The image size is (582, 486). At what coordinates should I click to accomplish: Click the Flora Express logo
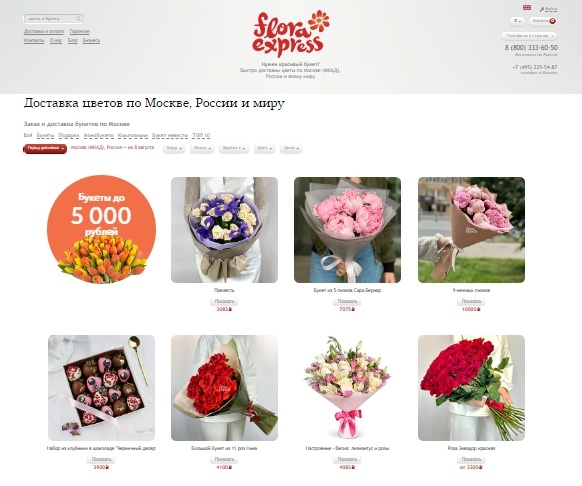coord(291,33)
